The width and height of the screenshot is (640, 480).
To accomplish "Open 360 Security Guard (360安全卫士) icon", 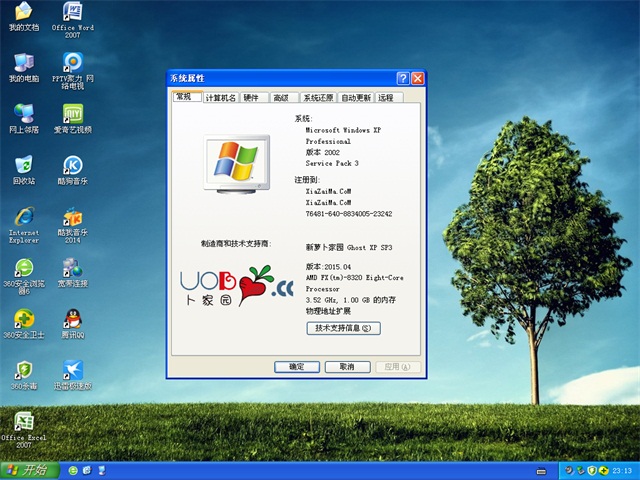I will coord(23,319).
